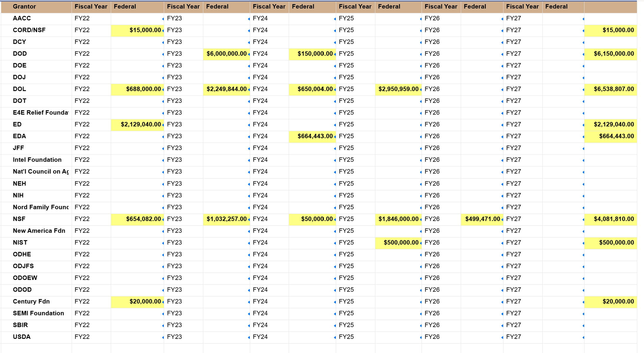Click the SEMI Foundation cell
Screen dimensions: 644x353
tap(36, 314)
